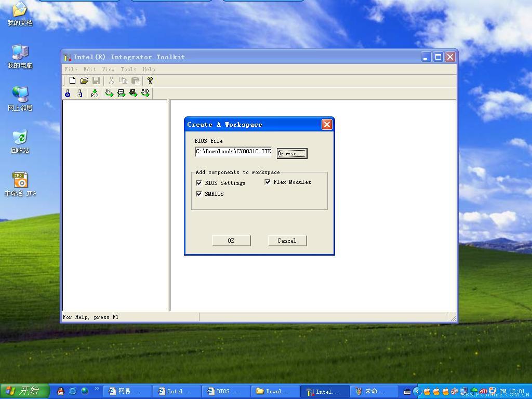532x399 pixels.
Task: Toggle the BIOS Settings checkbox
Action: coord(199,183)
